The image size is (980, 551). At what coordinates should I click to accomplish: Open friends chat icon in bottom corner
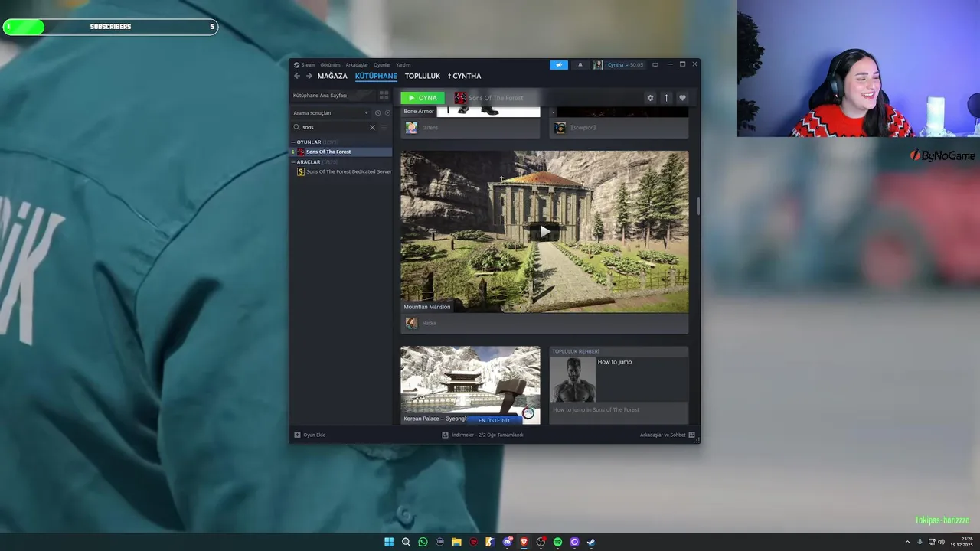pyautogui.click(x=691, y=435)
